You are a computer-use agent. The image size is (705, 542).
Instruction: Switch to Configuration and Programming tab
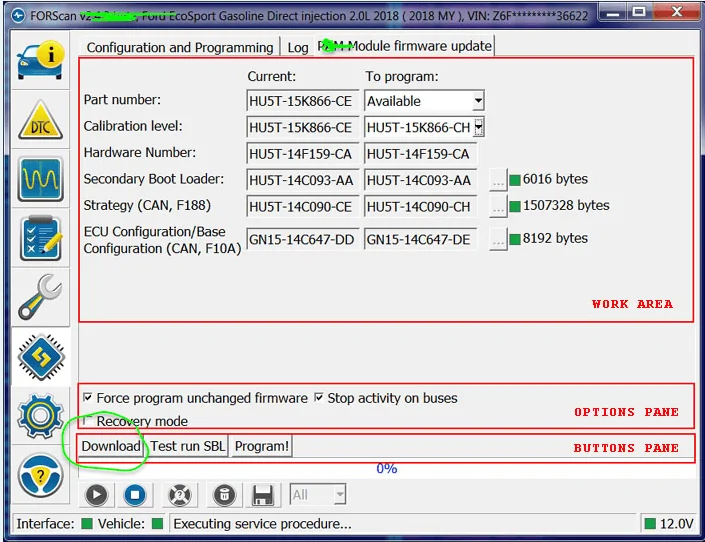click(x=180, y=47)
